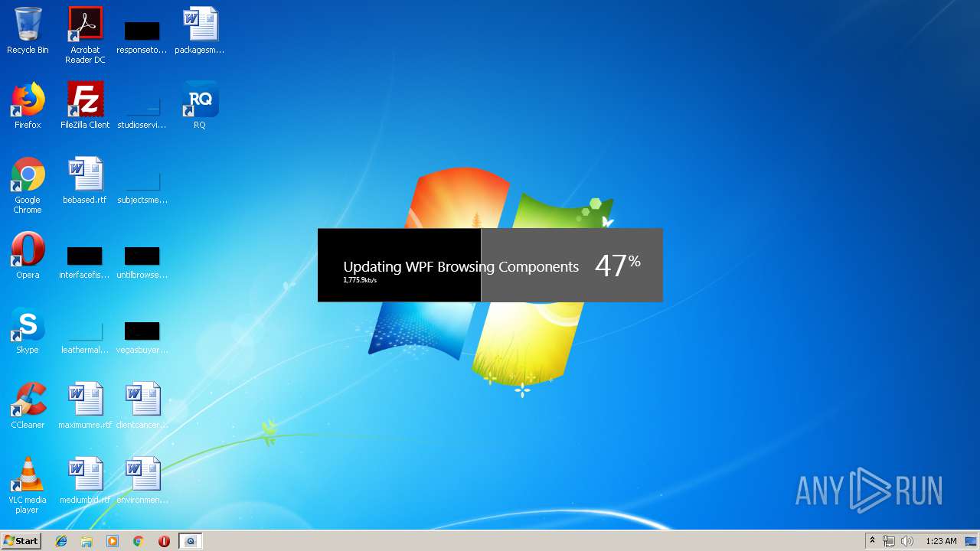
Task: Open environmen Word document icon
Action: pos(142,481)
